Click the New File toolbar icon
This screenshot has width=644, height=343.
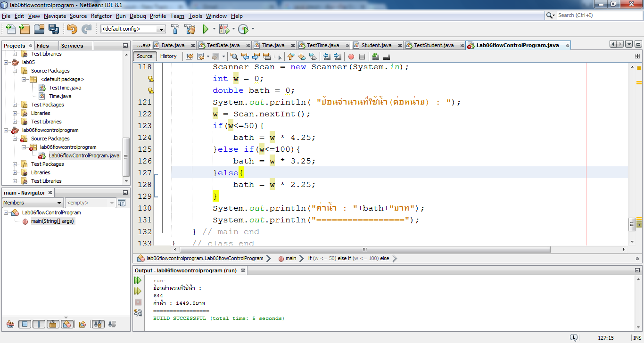pyautogui.click(x=10, y=29)
